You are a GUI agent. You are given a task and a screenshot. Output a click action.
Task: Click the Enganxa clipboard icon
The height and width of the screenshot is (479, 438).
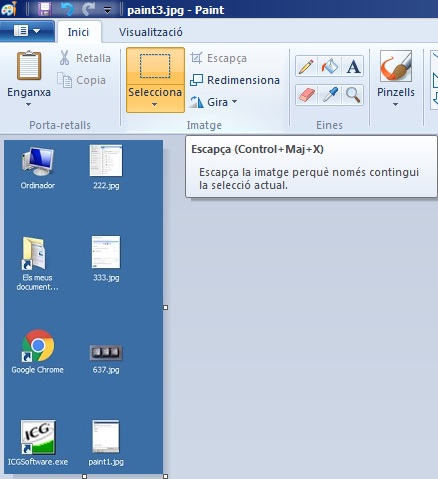pos(29,66)
